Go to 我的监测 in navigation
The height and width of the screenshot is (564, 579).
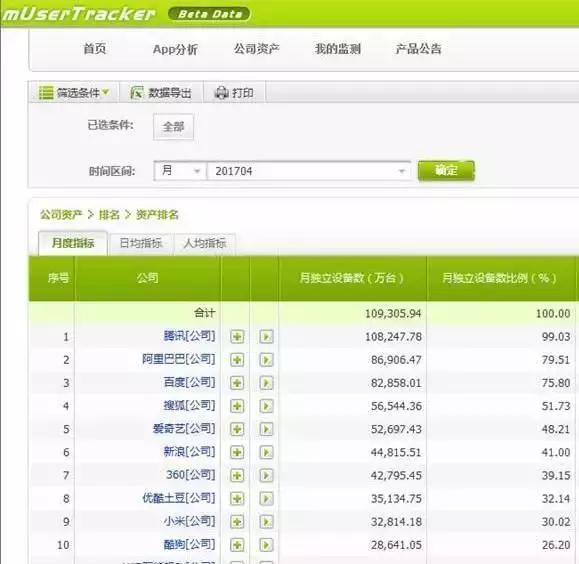(x=338, y=49)
